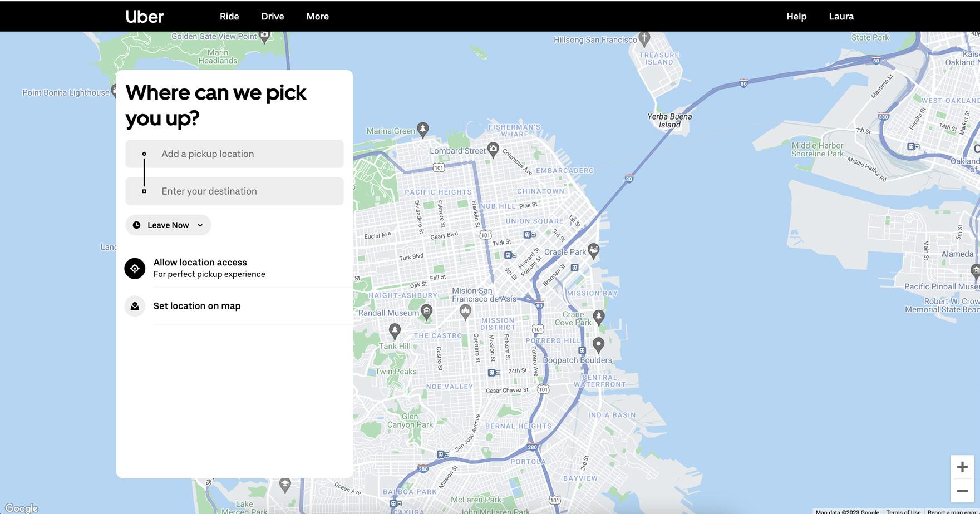980x514 pixels.
Task: Click the Set location on map pin icon
Action: tap(135, 307)
